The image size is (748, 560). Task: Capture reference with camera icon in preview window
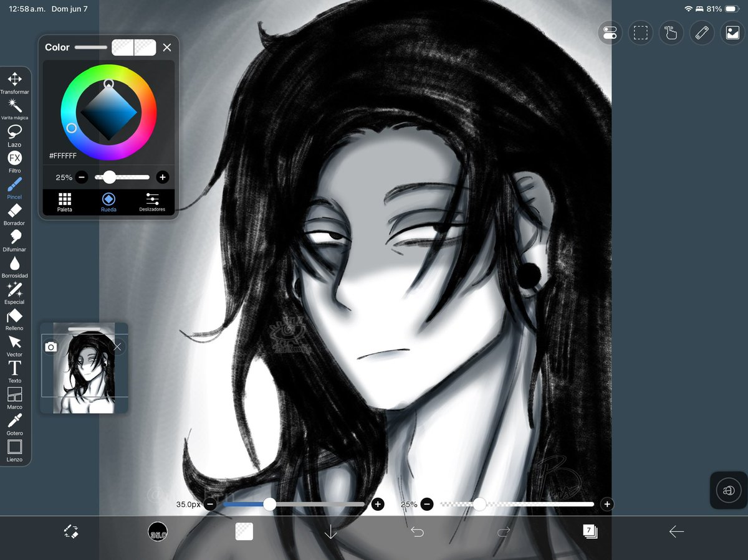51,347
